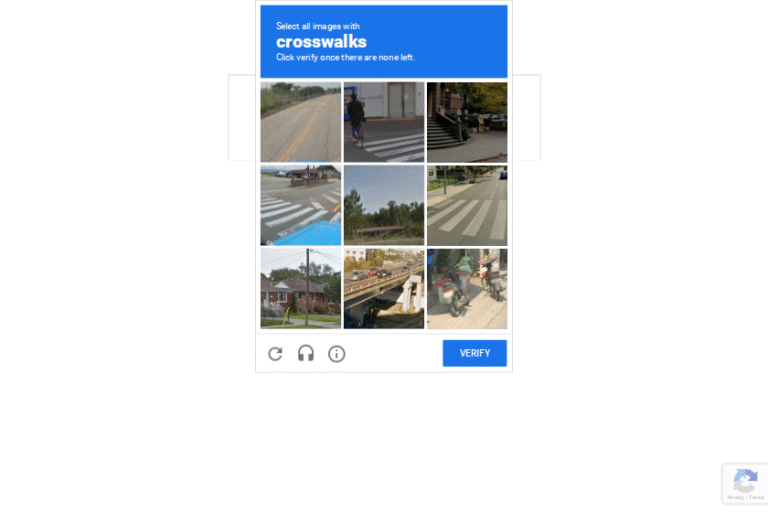The width and height of the screenshot is (768, 512).
Task: Click the blue VERIFY button
Action: tap(475, 353)
